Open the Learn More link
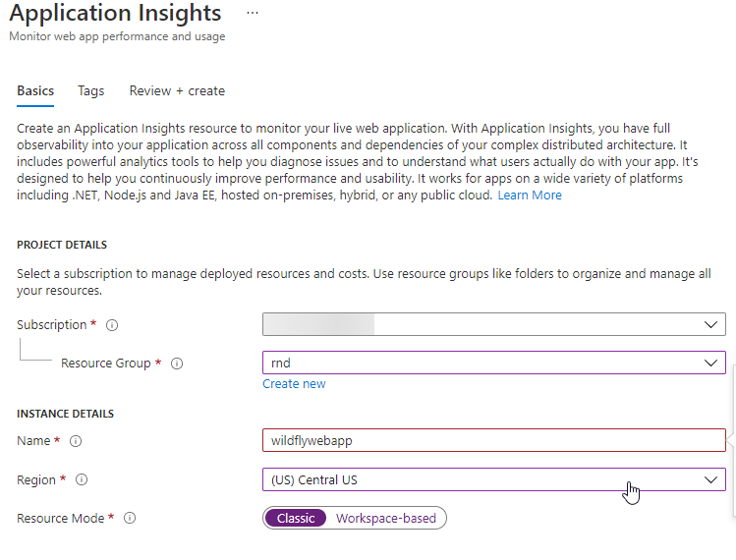The width and height of the screenshot is (736, 560). pyautogui.click(x=530, y=195)
